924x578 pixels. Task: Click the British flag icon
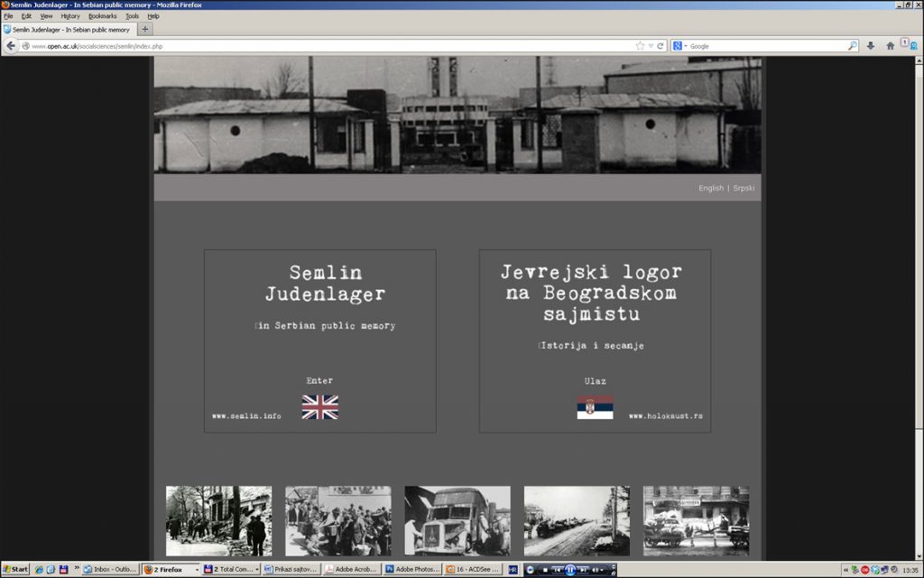click(319, 407)
